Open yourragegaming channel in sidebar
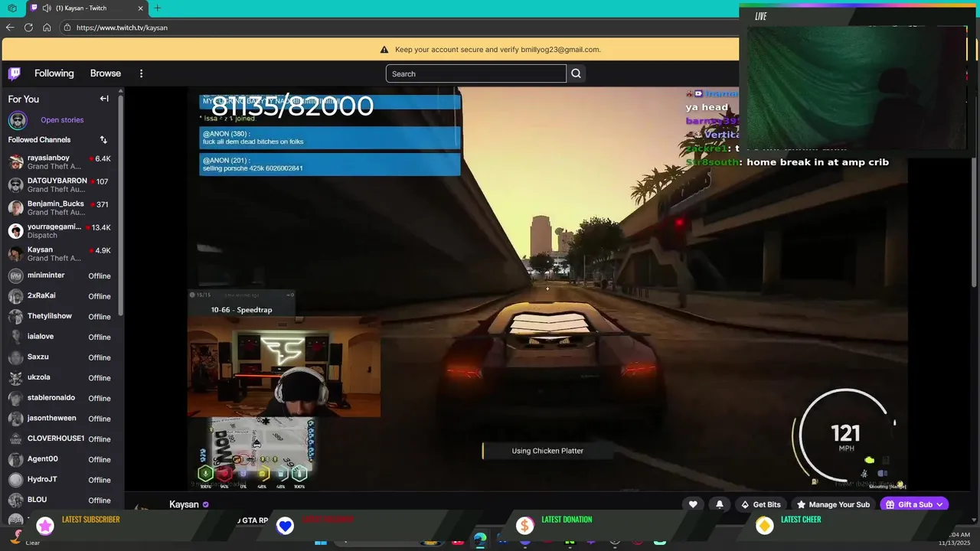The width and height of the screenshot is (980, 551). click(60, 230)
